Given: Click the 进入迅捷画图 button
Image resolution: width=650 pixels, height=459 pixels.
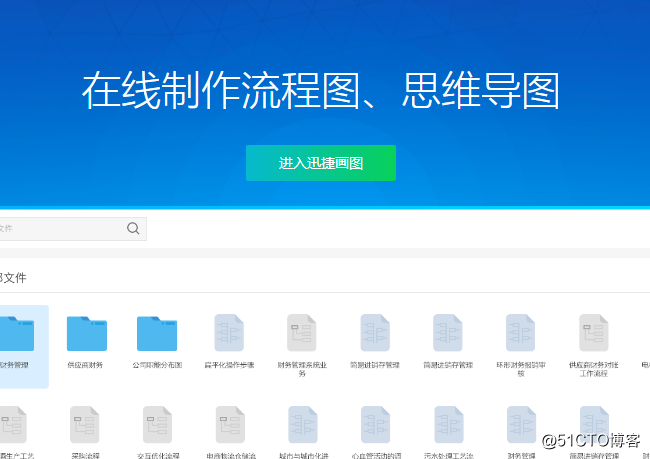Looking at the screenshot, I should tap(320, 163).
